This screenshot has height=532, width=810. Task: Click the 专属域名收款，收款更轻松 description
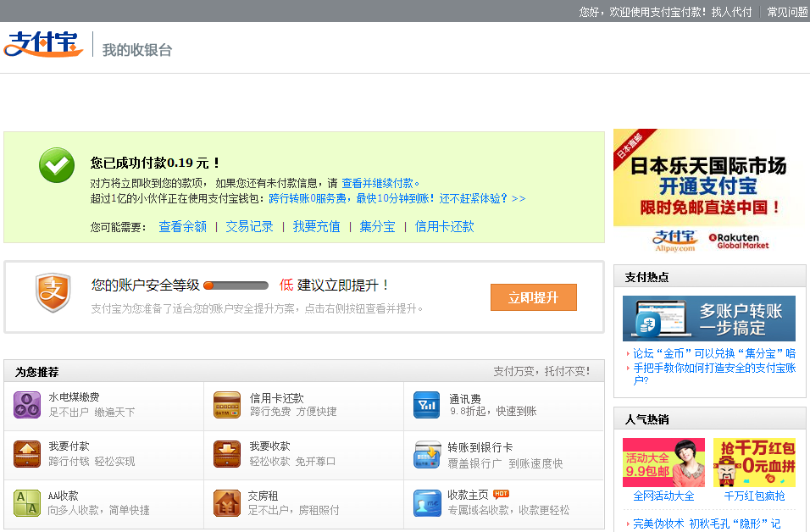[x=508, y=510]
